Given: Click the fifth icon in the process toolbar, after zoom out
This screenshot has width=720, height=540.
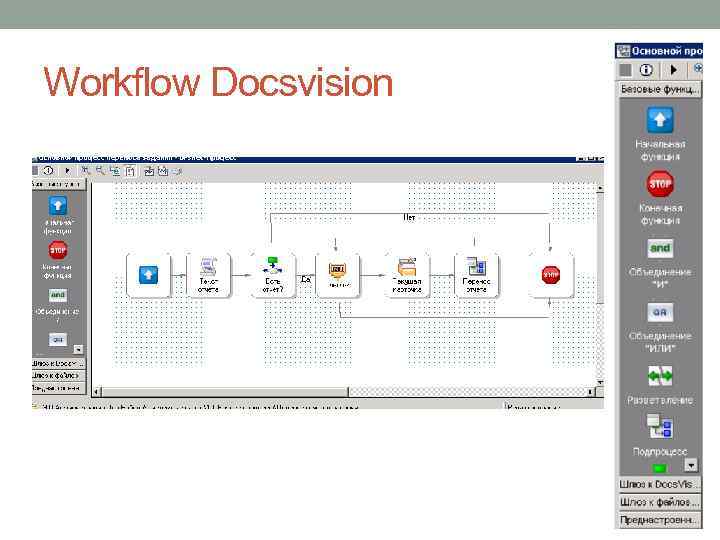Looking at the screenshot, I should pos(115,171).
